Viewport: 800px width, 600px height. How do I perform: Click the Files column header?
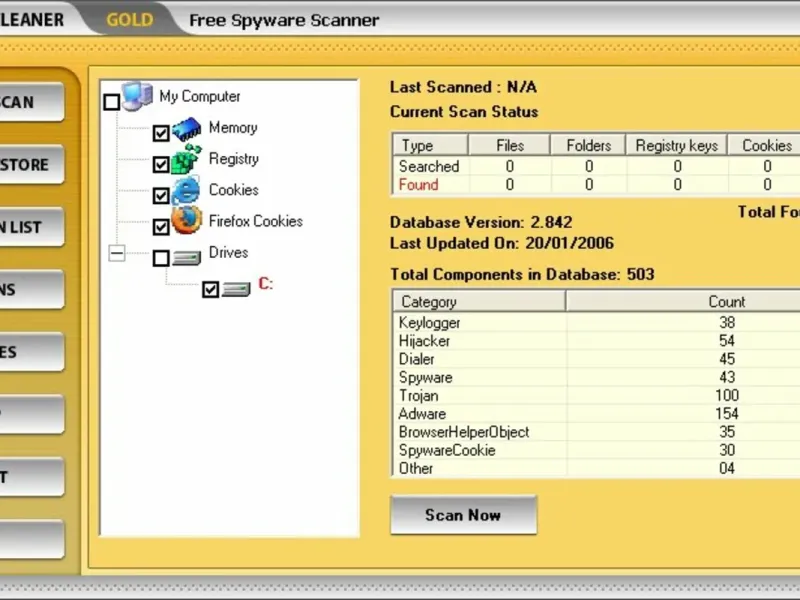(509, 145)
